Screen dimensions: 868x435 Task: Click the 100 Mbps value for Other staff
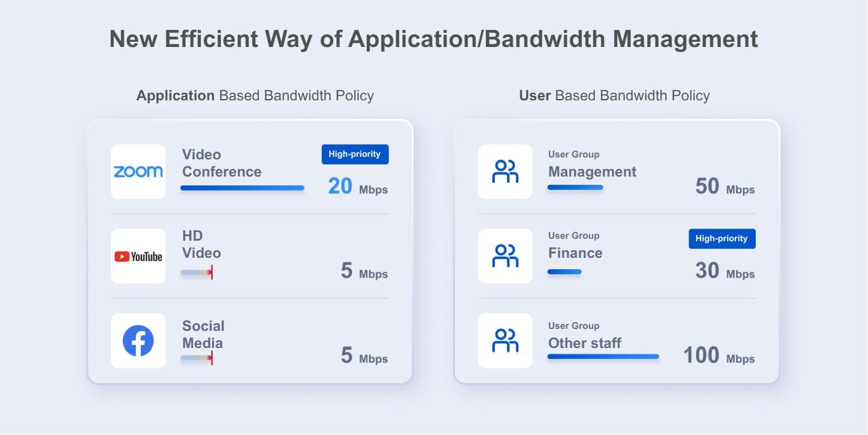click(x=718, y=356)
